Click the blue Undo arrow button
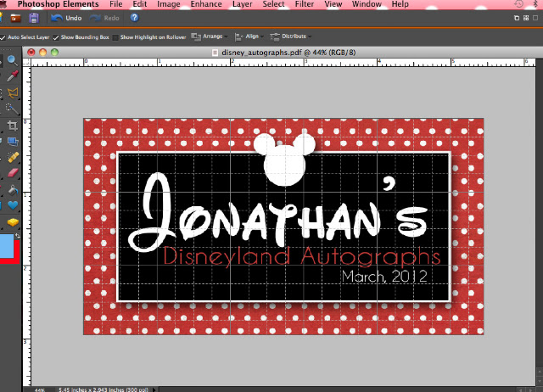The image size is (543, 392). tap(66, 18)
